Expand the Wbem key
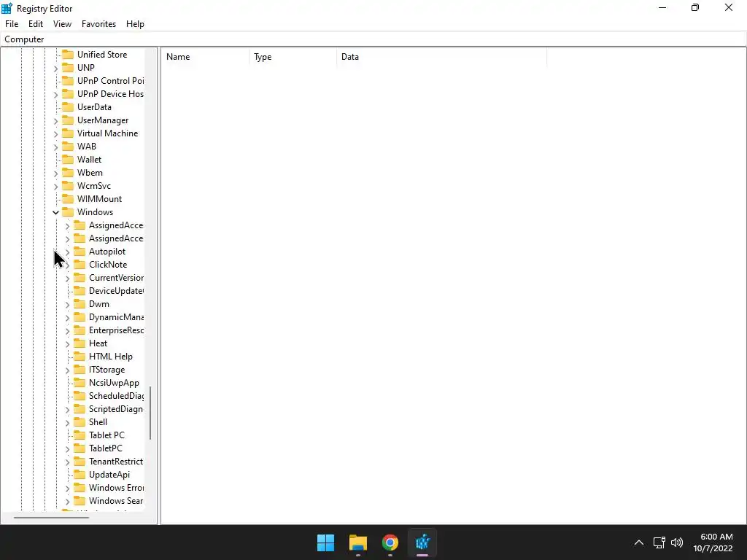The image size is (747, 560). click(55, 173)
